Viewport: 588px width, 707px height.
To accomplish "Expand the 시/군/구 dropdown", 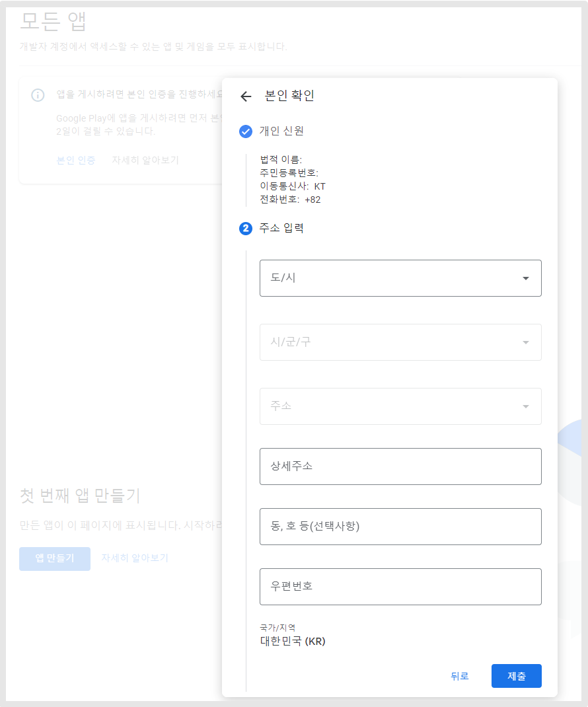I will 400,342.
